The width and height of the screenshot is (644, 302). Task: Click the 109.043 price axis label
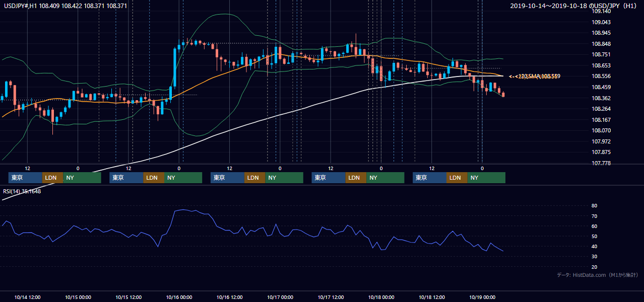(x=601, y=22)
